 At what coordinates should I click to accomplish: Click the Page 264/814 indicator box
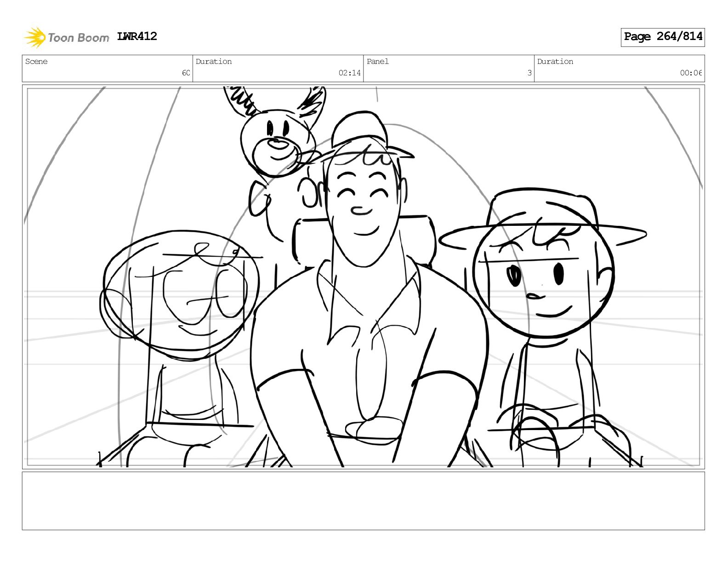click(x=663, y=37)
